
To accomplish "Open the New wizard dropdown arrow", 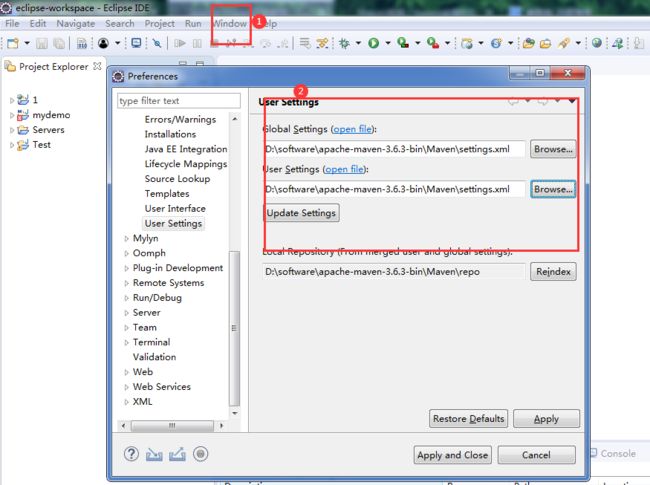I will [x=27, y=43].
